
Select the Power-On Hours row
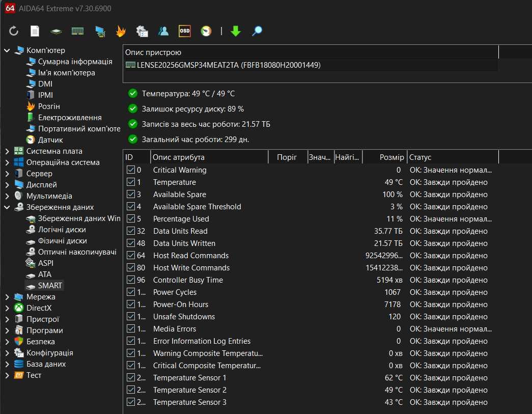click(311, 304)
